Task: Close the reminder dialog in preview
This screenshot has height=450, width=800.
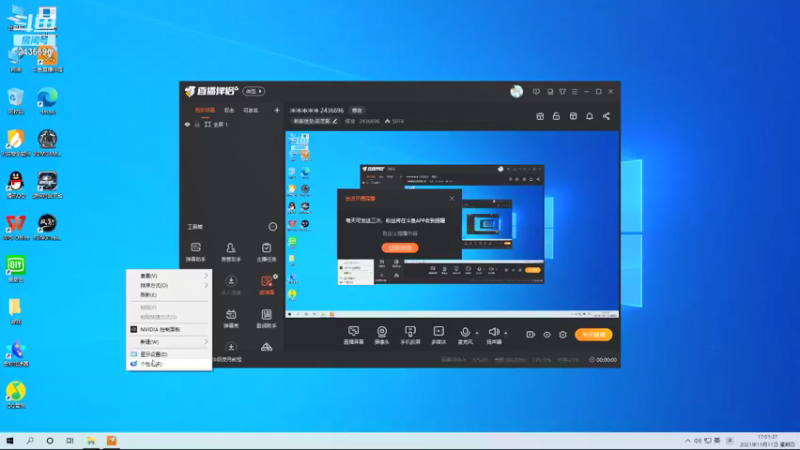Action: click(452, 198)
